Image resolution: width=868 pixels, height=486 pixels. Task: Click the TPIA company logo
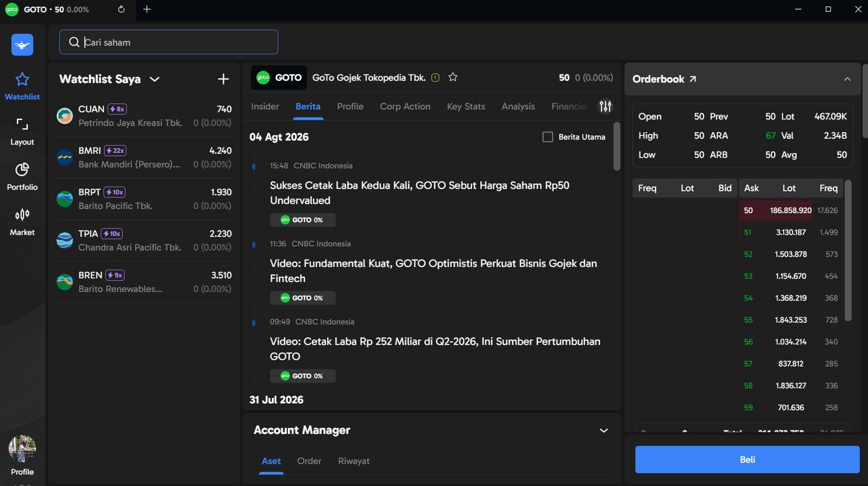pos(65,240)
